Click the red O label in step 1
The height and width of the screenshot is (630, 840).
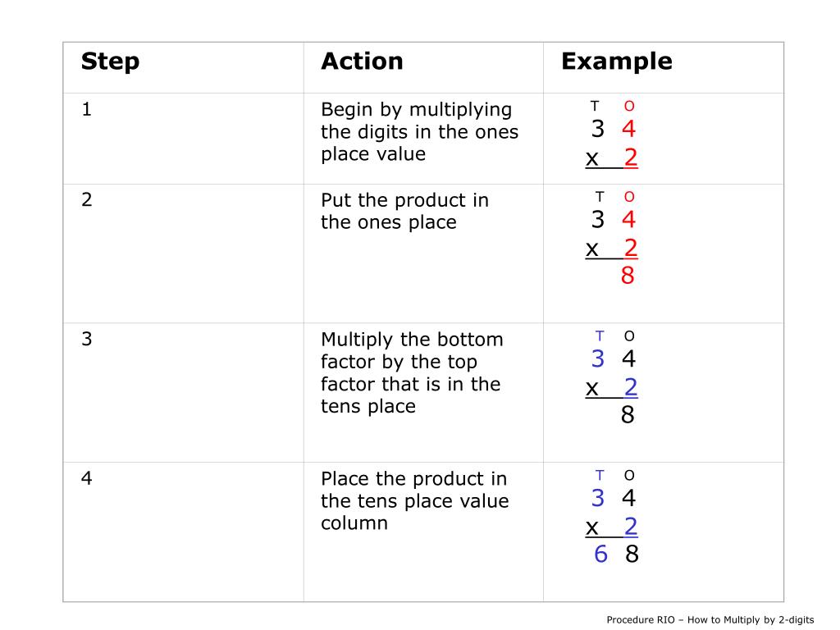tap(629, 106)
